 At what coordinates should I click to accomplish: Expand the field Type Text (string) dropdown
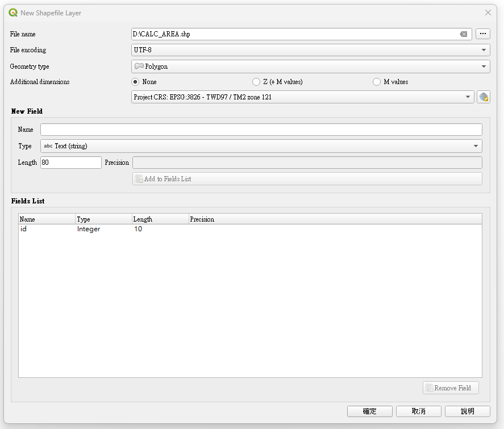(261, 146)
